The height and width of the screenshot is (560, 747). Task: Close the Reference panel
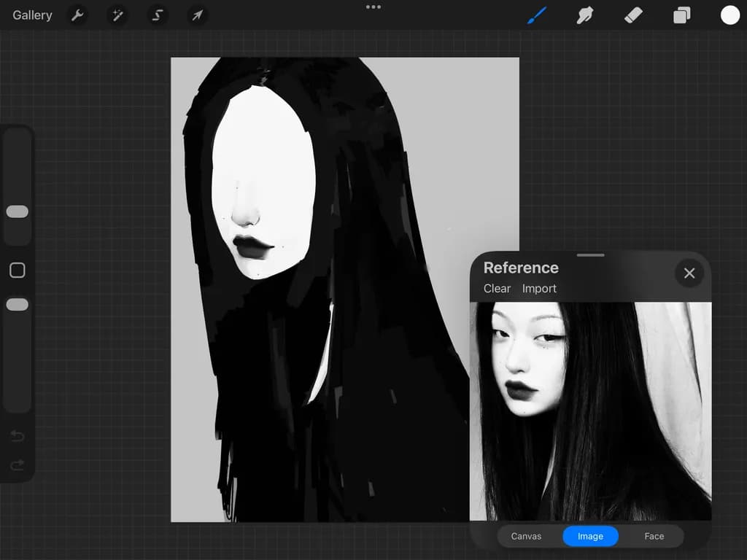pos(689,273)
